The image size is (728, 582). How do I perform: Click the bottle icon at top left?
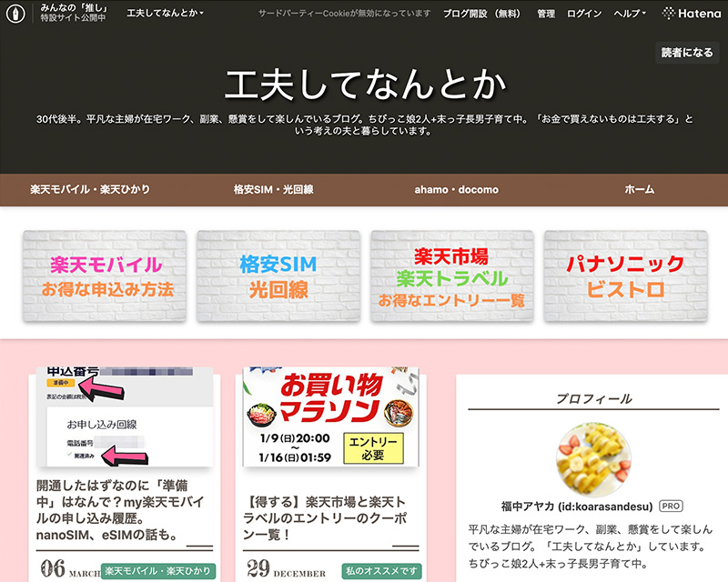pyautogui.click(x=15, y=14)
